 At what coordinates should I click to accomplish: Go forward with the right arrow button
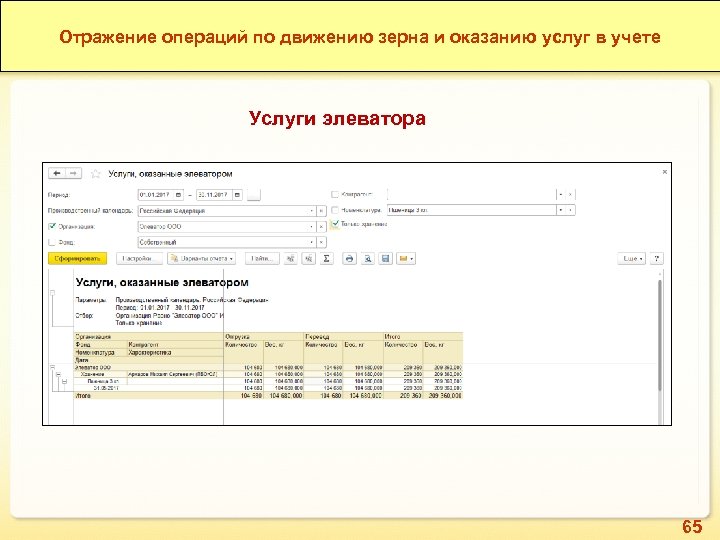pyautogui.click(x=73, y=173)
